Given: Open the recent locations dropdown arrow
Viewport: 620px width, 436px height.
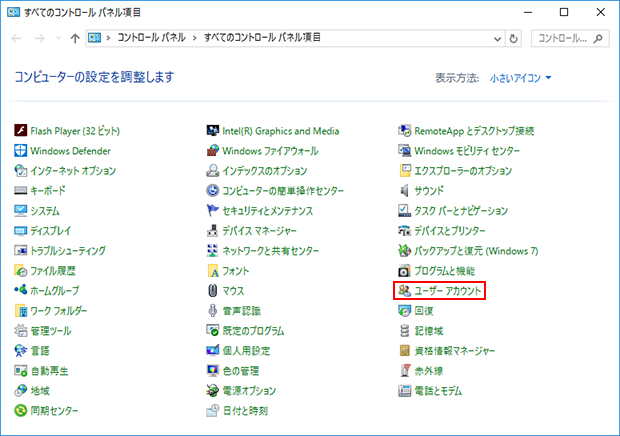Looking at the screenshot, I should 59,38.
